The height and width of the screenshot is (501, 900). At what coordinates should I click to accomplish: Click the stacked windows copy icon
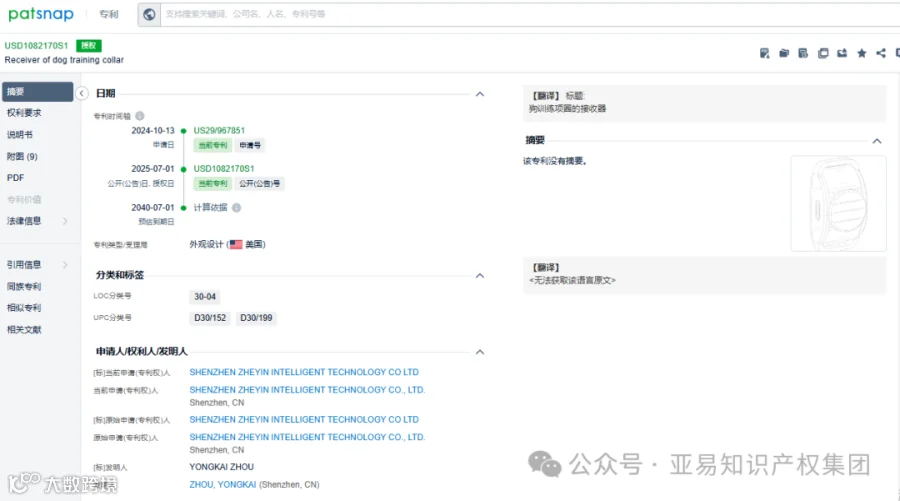[x=823, y=53]
